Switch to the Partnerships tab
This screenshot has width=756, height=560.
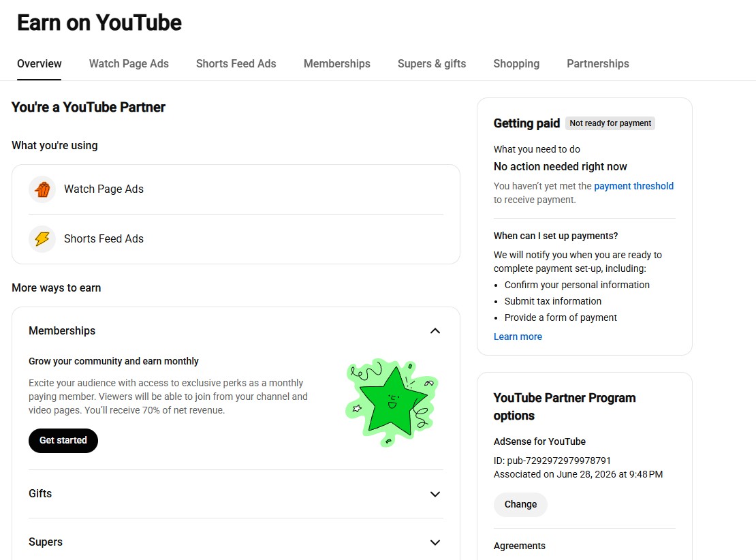tap(598, 63)
